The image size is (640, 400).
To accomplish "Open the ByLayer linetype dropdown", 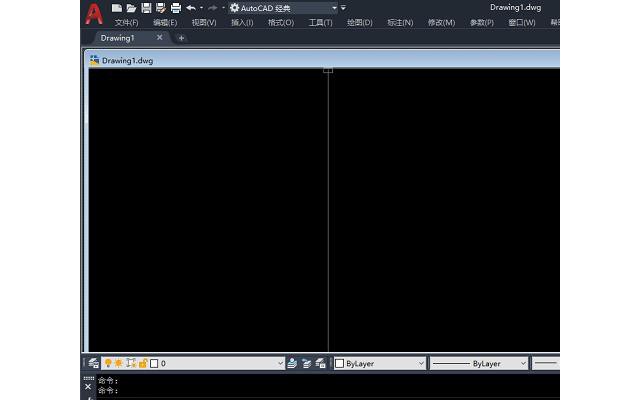I will pyautogui.click(x=479, y=363).
